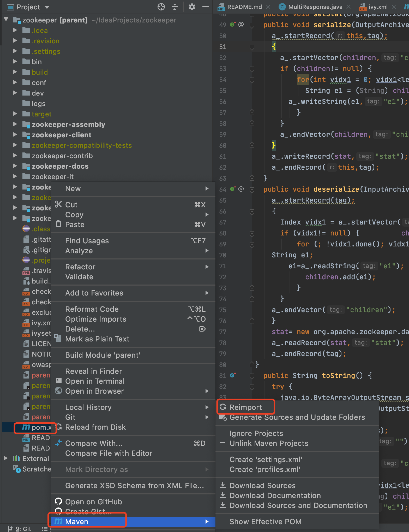The image size is (409, 532).
Task: Click the Download Documentation arrow icon
Action: coord(223,495)
